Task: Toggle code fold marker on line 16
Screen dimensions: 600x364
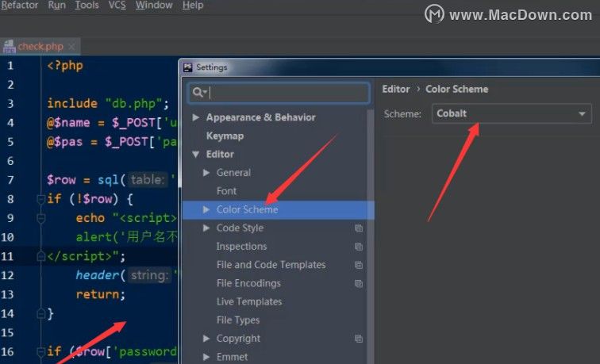Action: click(x=41, y=351)
